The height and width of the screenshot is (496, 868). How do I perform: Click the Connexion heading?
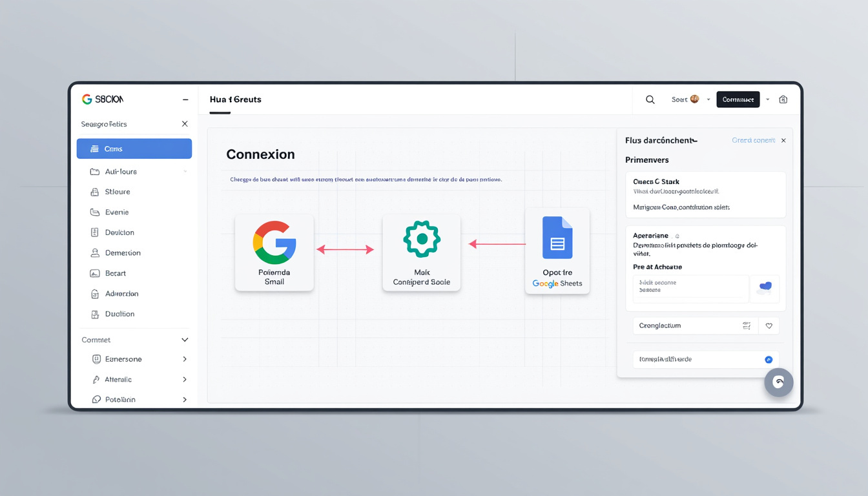[x=260, y=154]
